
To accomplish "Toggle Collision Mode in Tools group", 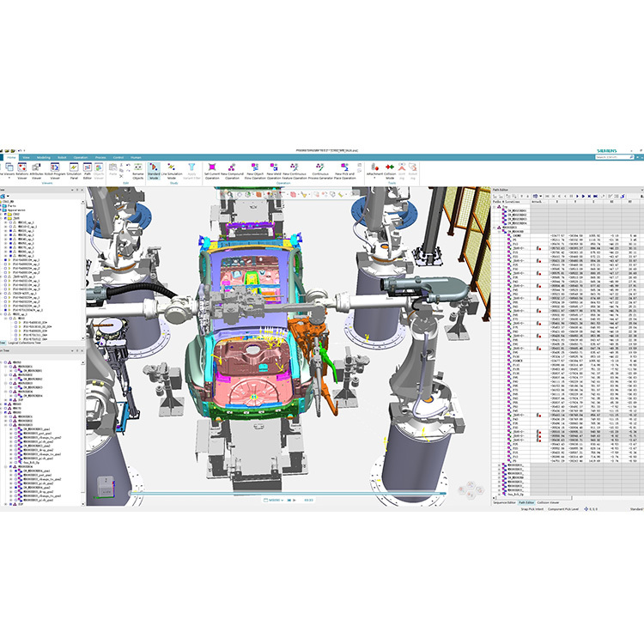I will pos(389,169).
